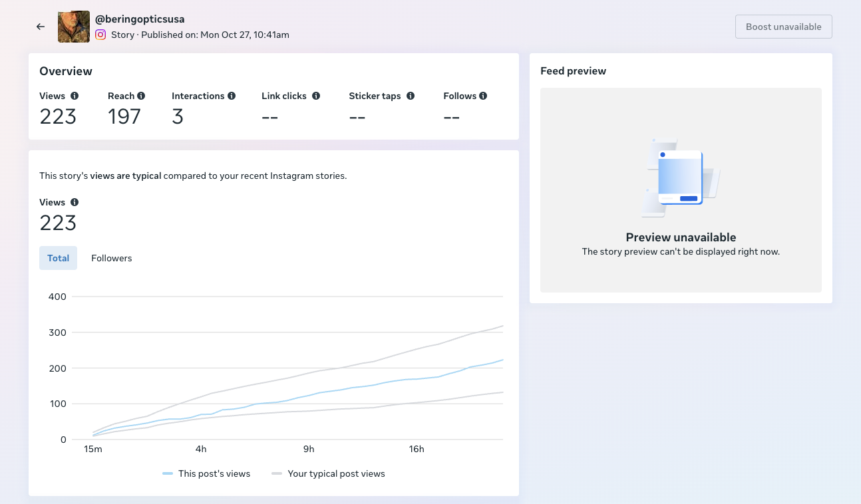Click the Sticker taps info icon
The width and height of the screenshot is (861, 504).
coord(411,96)
